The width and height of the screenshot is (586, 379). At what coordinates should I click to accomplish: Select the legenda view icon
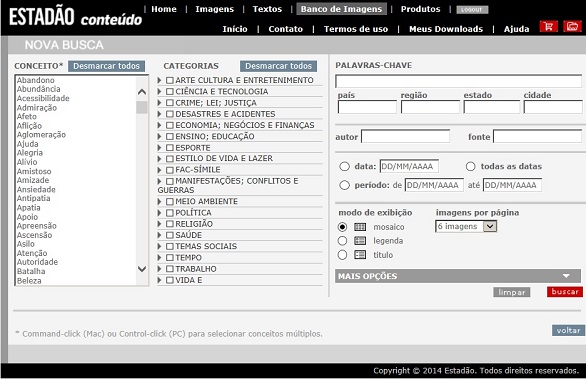360,241
